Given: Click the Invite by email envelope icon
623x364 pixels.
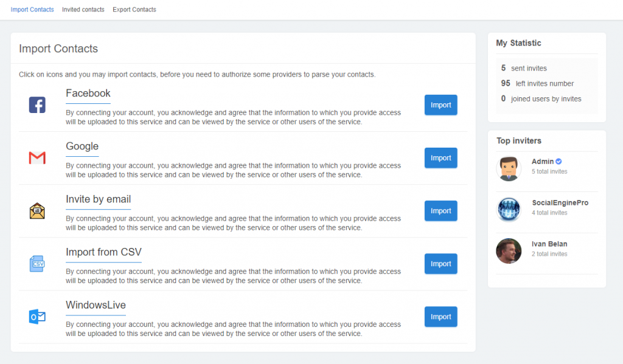Looking at the screenshot, I should pyautogui.click(x=37, y=211).
